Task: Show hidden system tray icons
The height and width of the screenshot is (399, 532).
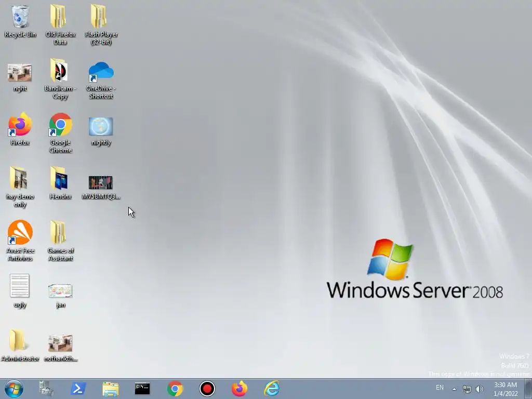Action: (x=454, y=389)
